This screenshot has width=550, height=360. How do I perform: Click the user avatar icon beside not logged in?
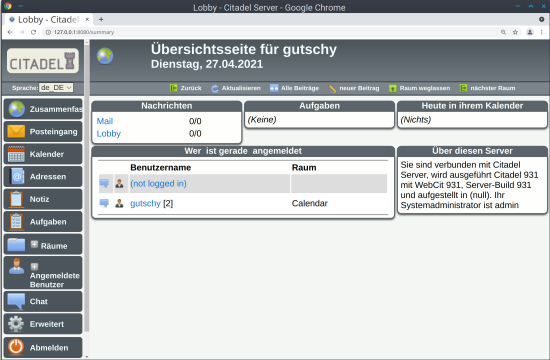119,184
